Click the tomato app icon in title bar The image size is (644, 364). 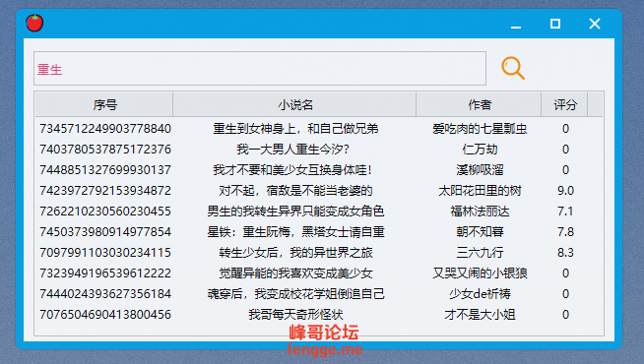coord(34,23)
